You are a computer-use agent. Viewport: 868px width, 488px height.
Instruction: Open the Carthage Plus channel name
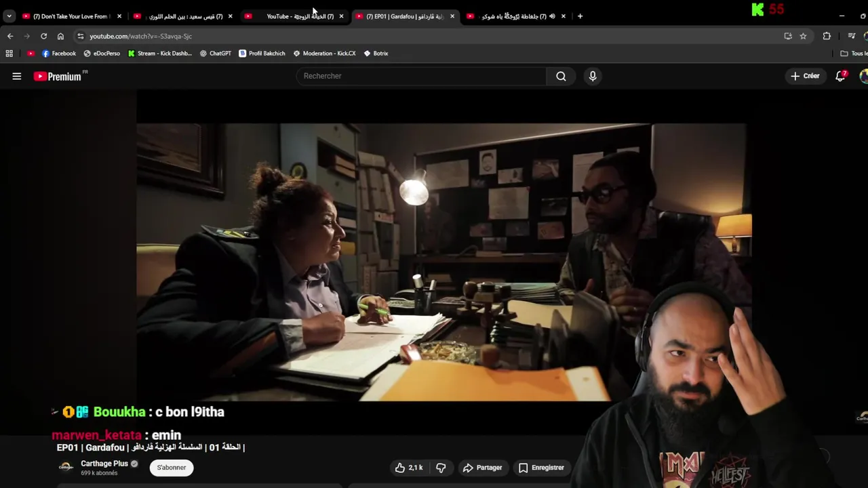tap(104, 464)
